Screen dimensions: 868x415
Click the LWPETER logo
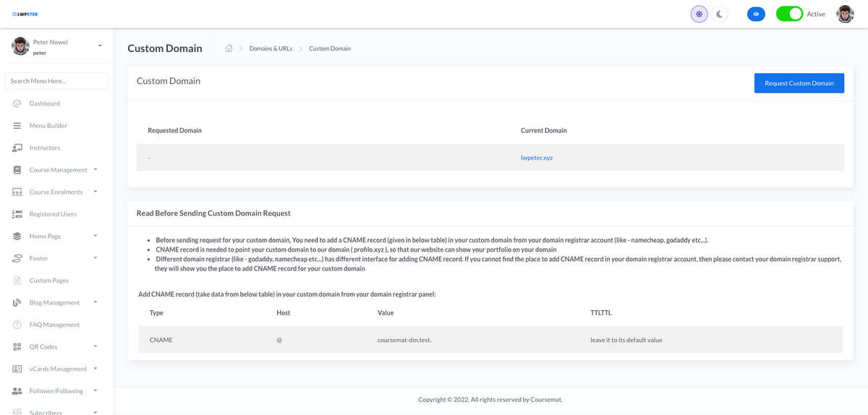coord(25,14)
